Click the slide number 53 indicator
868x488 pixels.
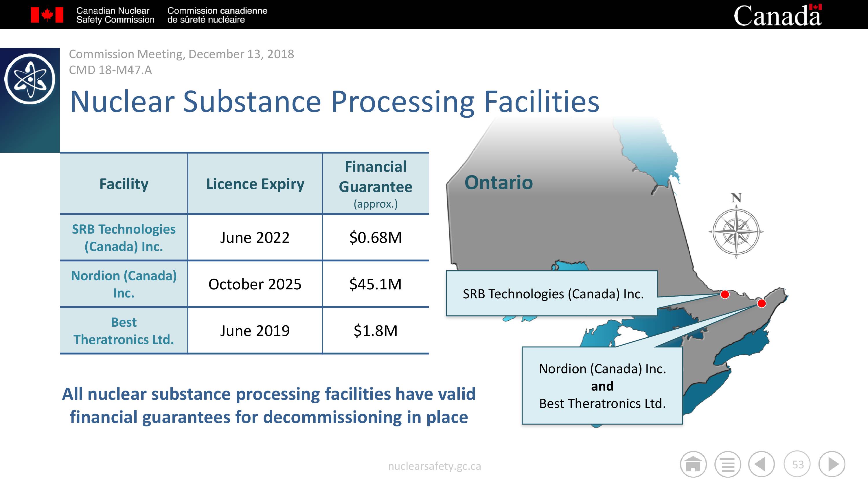[x=797, y=464]
